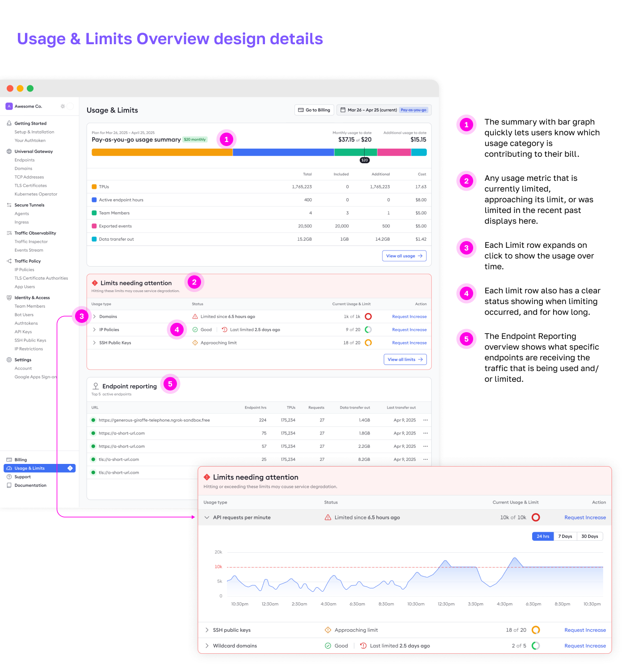The width and height of the screenshot is (630, 672).
Task: Click the Billing card icon in sidebar
Action: tap(9, 460)
